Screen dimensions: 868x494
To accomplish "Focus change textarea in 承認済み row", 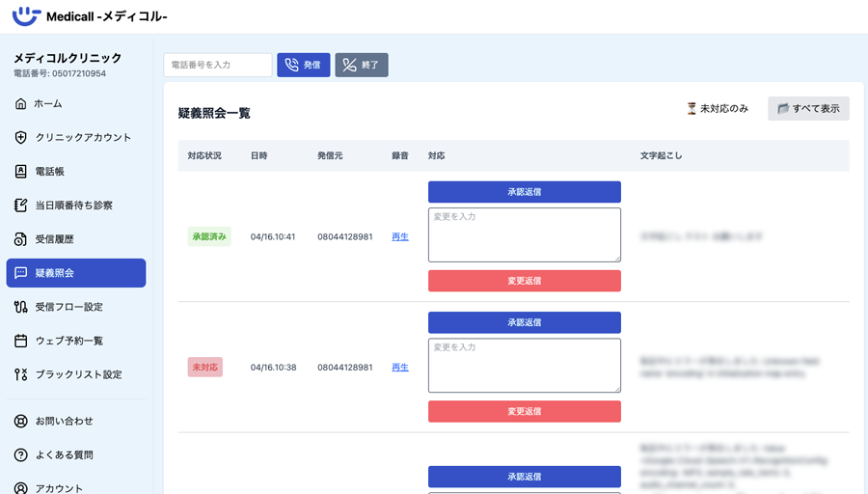I will (x=524, y=234).
